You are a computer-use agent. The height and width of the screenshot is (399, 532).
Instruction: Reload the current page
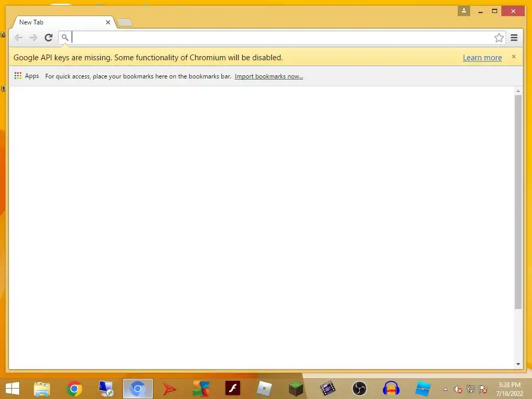pos(48,37)
